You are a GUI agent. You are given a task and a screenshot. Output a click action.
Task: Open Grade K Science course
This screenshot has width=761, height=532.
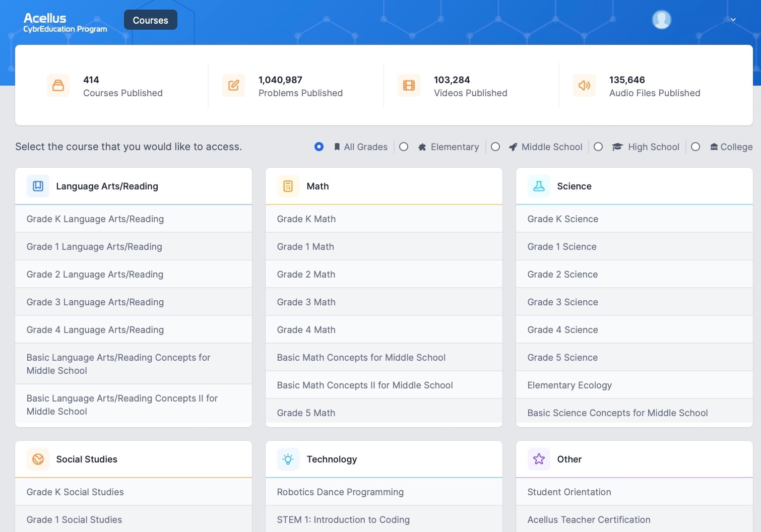click(x=635, y=219)
